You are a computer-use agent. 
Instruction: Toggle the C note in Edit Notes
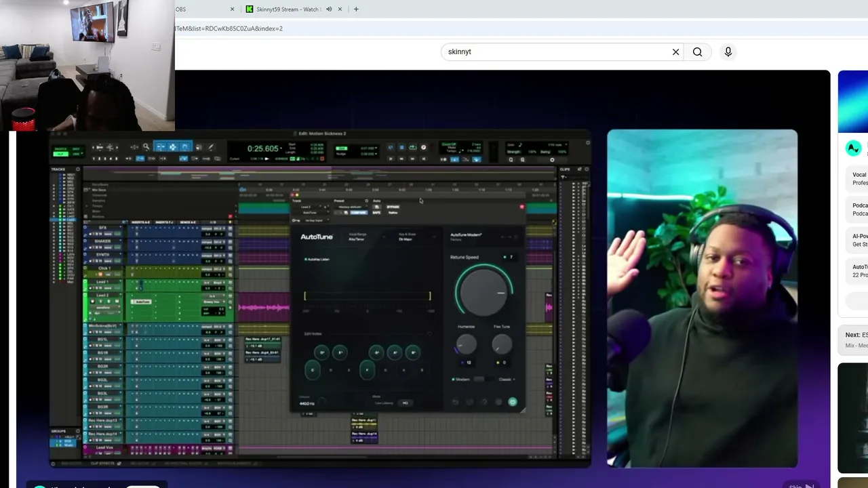(313, 370)
